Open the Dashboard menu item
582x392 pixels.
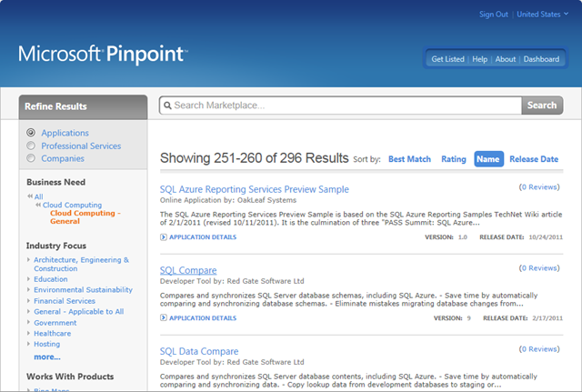pos(541,59)
